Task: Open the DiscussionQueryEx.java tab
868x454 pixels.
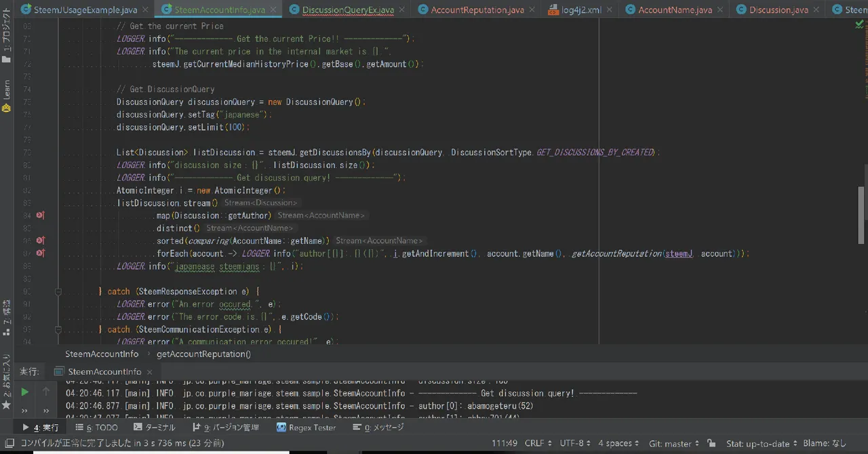Action: point(348,9)
